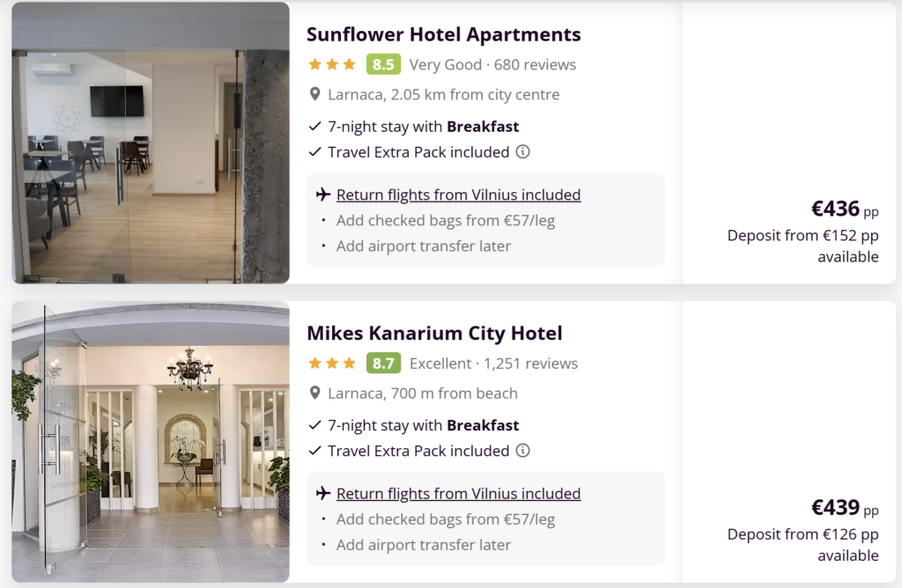Click the 8.7 rating badge
Image resolution: width=902 pixels, height=588 pixels.
tap(383, 364)
